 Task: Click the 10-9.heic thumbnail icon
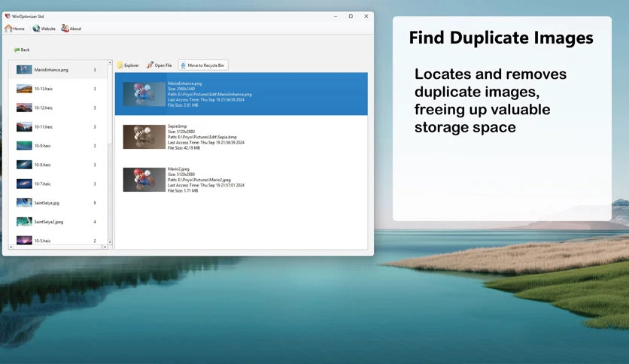tap(24, 146)
